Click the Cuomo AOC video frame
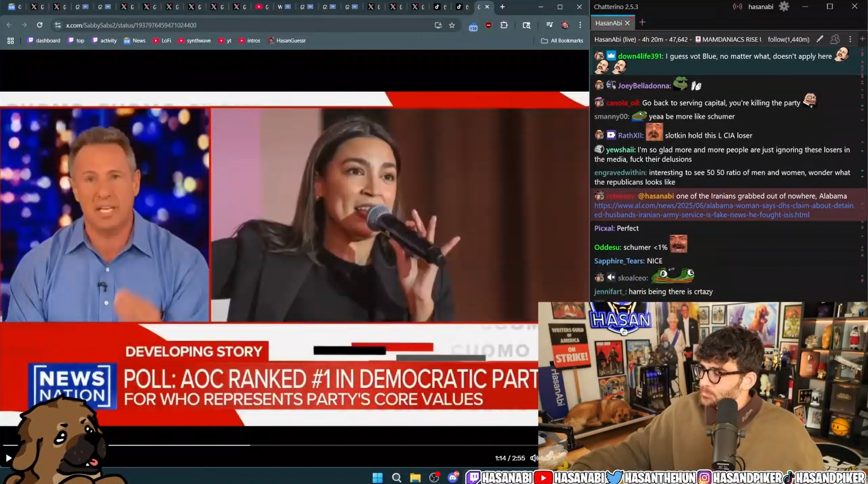The width and height of the screenshot is (868, 484). (295, 259)
